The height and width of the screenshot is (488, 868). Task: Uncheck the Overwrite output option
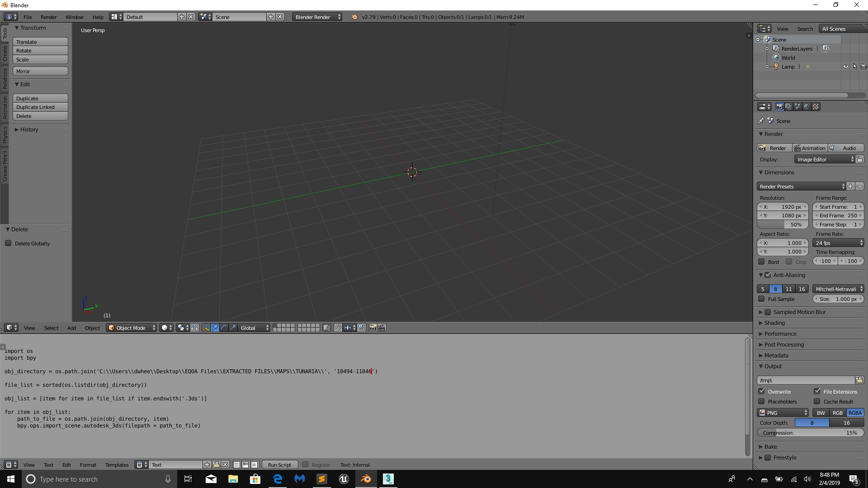tap(761, 391)
